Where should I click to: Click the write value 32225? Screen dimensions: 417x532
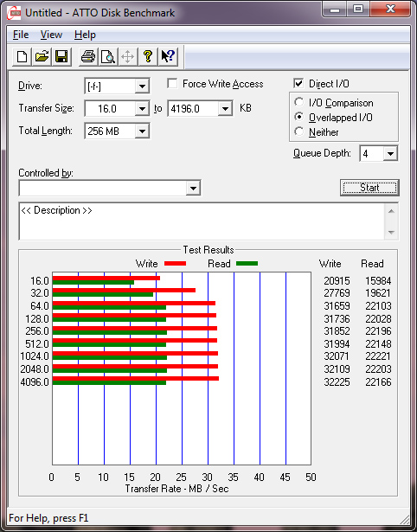coord(337,382)
